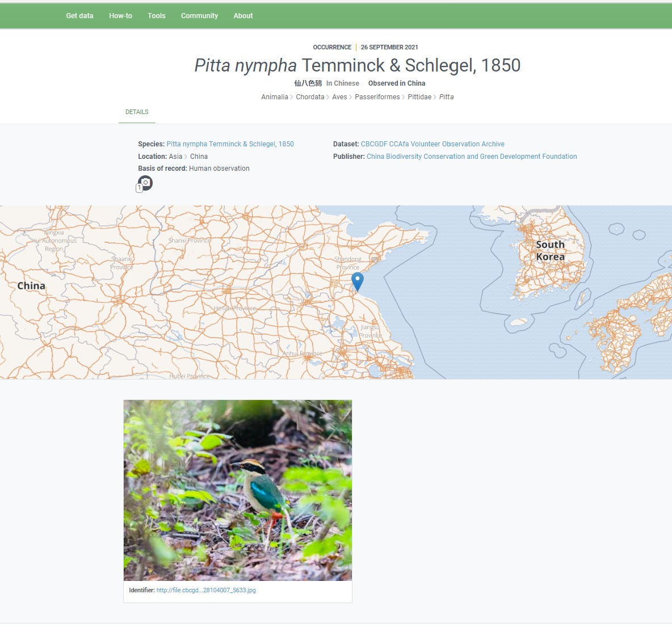The image size is (672, 636).
Task: Open the Get data menu
Action: (x=79, y=16)
